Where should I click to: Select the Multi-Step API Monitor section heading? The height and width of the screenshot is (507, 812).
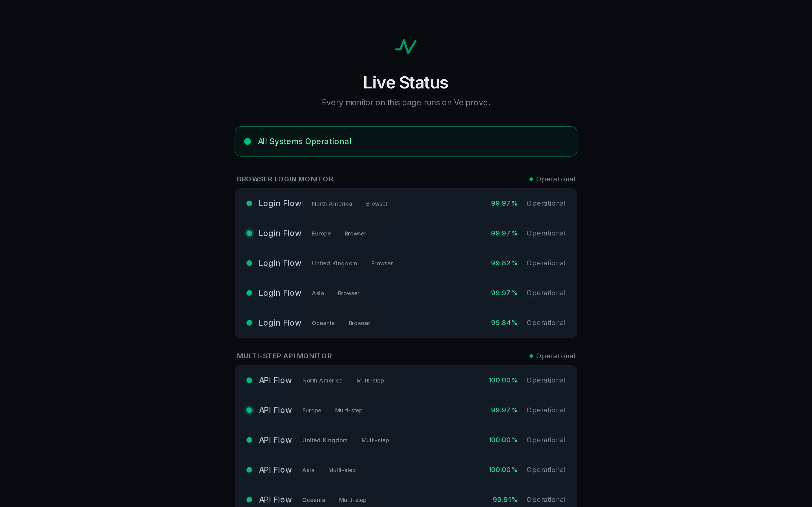[284, 356]
